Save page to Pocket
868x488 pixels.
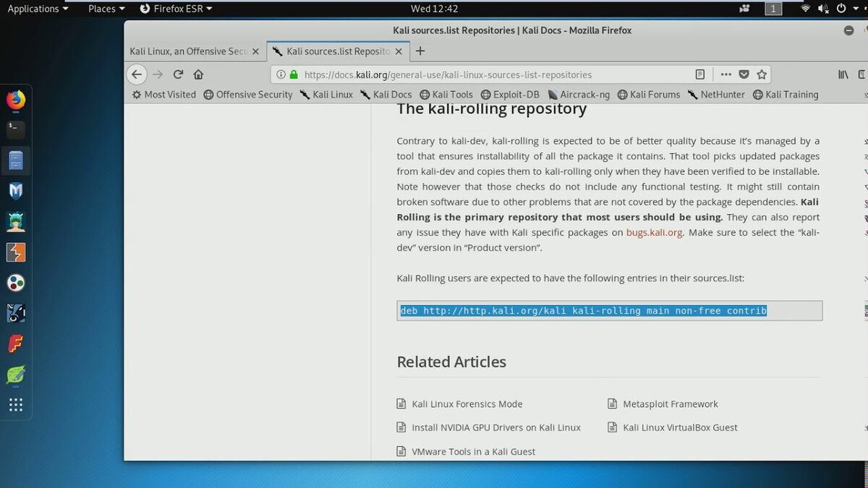(744, 74)
